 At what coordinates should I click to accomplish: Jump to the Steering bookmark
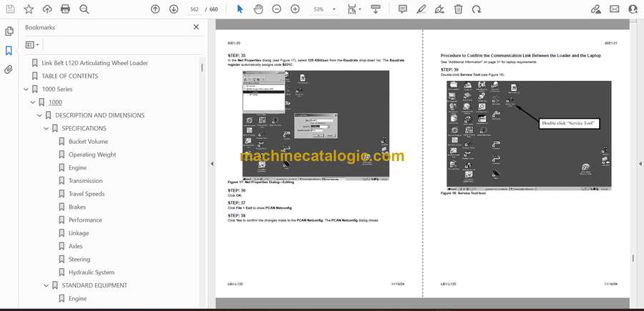coord(79,260)
